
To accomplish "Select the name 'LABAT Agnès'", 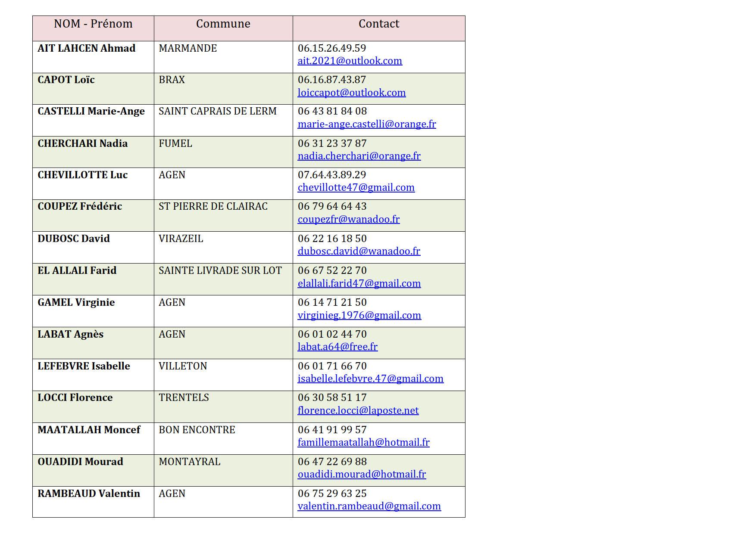I will 70,334.
